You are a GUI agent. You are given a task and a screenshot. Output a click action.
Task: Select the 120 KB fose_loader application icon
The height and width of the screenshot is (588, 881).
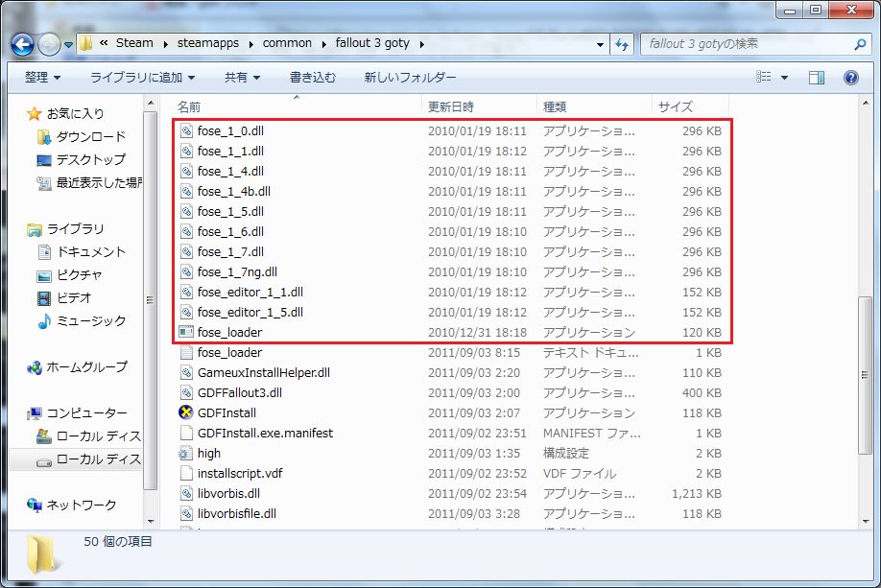[x=186, y=333]
